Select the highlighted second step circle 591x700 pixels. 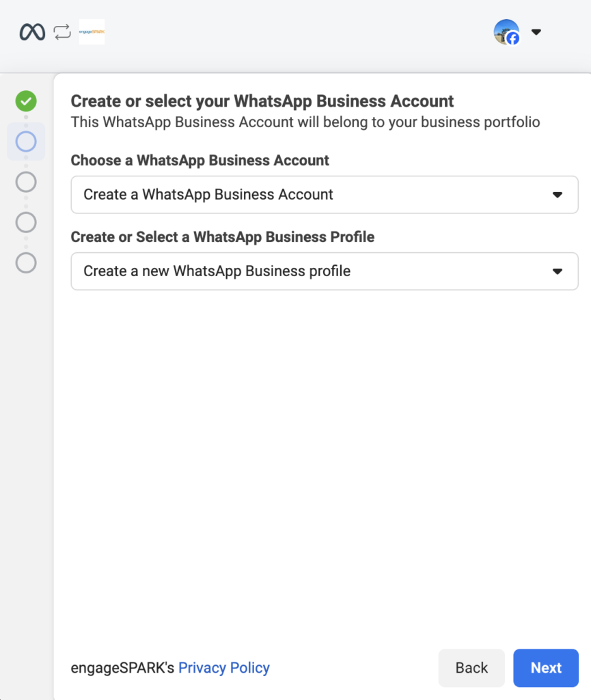(26, 142)
